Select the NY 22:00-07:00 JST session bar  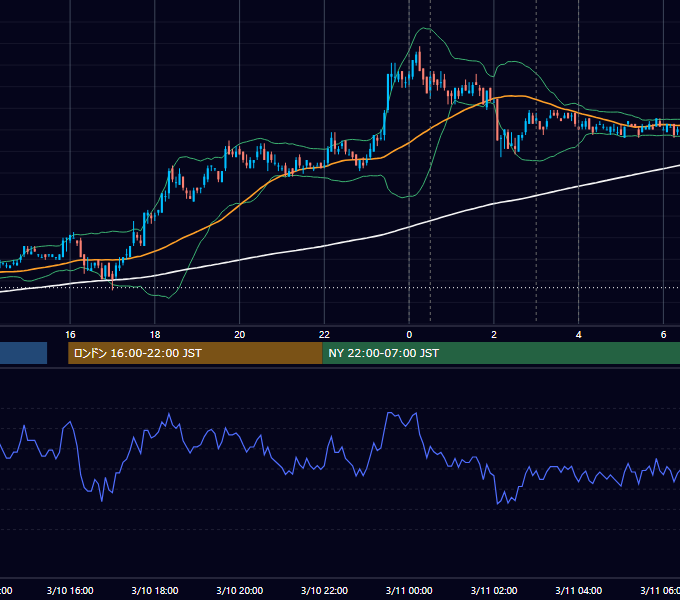pyautogui.click(x=501, y=353)
